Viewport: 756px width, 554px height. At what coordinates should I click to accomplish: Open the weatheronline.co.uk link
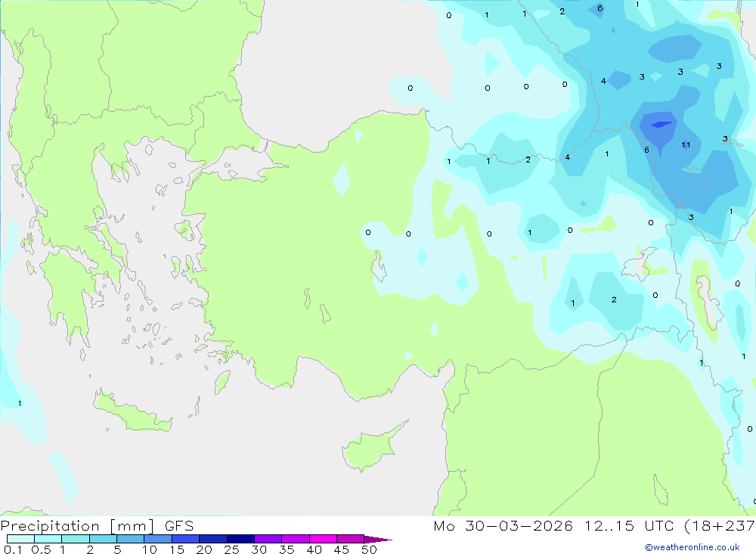[692, 547]
